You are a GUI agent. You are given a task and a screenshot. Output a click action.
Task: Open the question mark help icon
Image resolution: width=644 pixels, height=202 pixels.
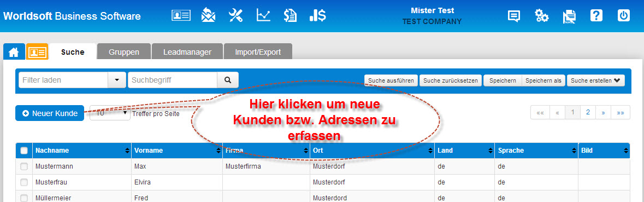click(596, 16)
